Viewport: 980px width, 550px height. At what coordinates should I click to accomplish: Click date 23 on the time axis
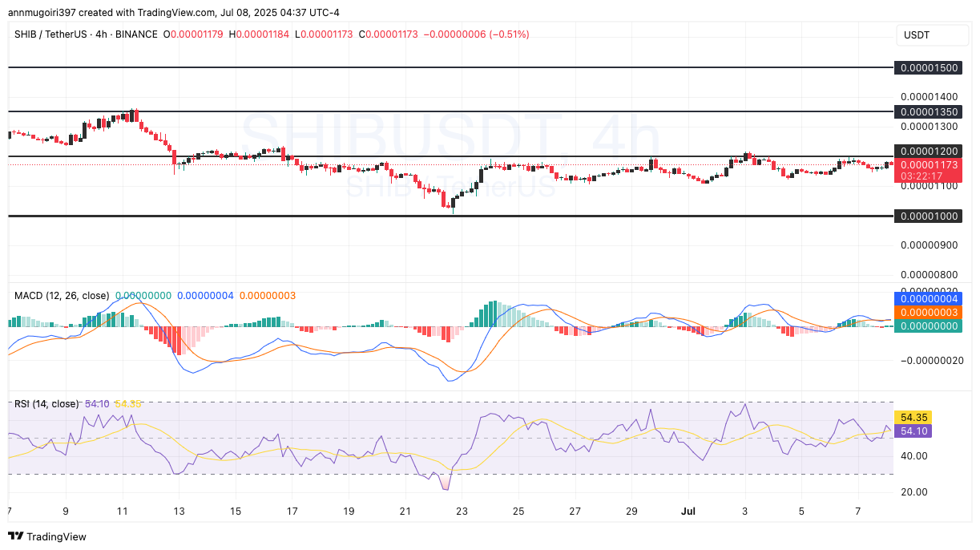click(462, 511)
